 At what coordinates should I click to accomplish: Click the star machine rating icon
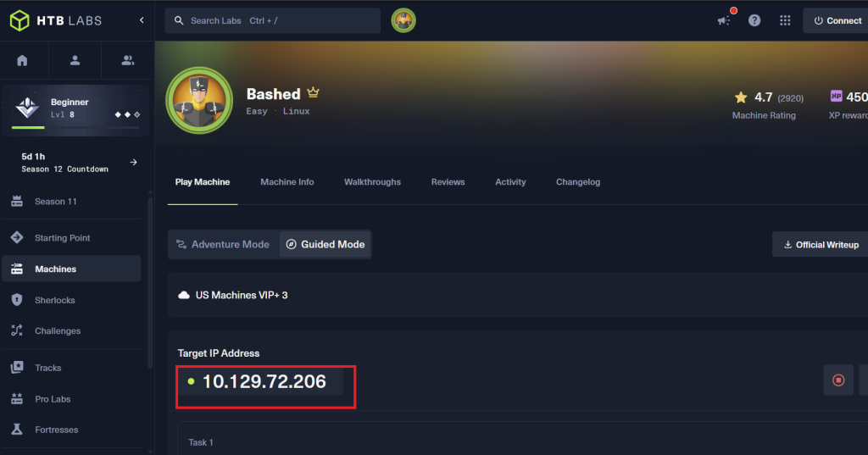coord(741,98)
